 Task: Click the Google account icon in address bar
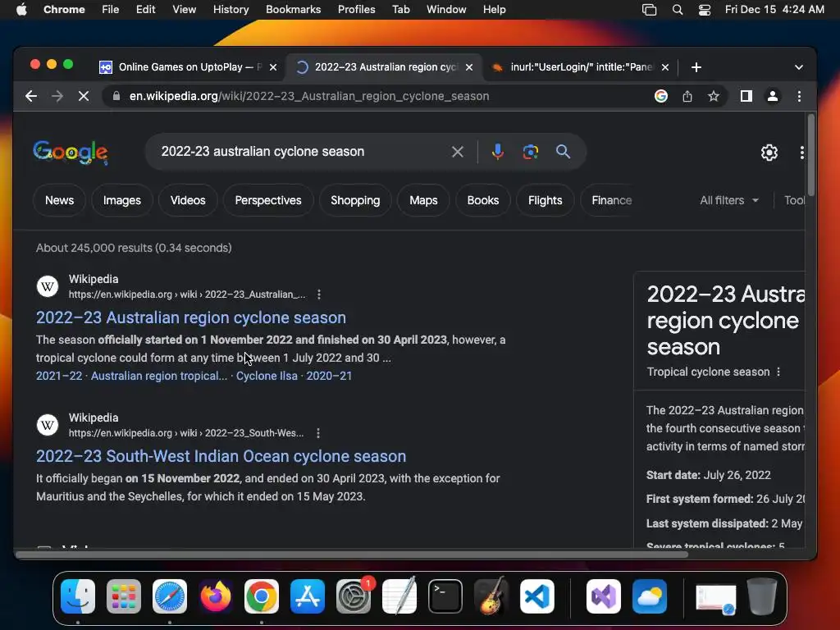pyautogui.click(x=661, y=97)
